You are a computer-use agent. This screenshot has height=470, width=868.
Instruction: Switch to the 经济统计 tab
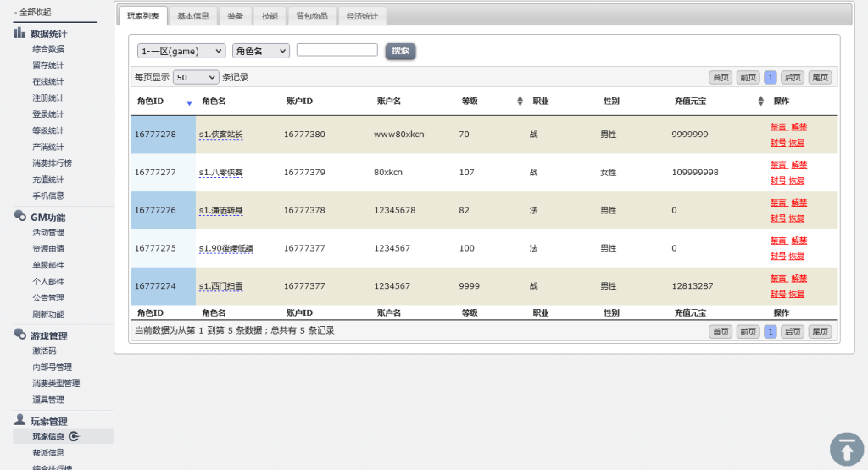[362, 16]
